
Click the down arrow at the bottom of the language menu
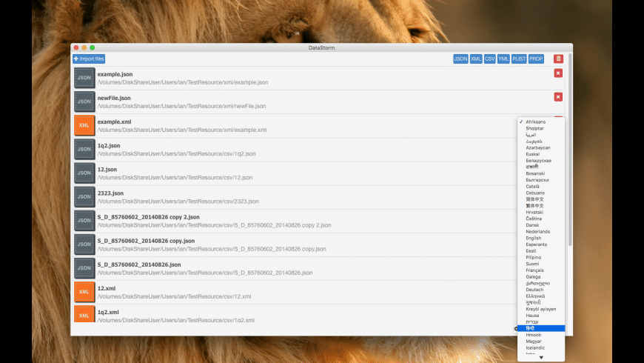click(541, 358)
